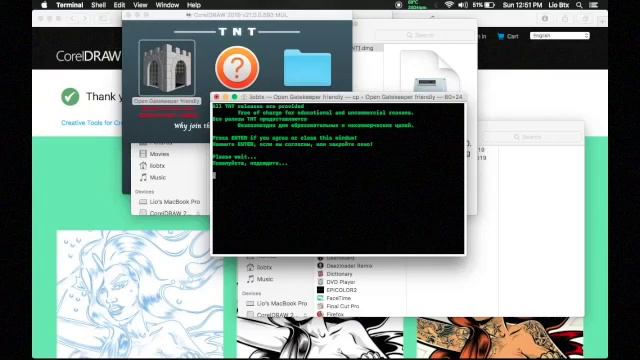Click the green checkmark icon beside Thank
This screenshot has height=360, width=640.
click(x=70, y=97)
